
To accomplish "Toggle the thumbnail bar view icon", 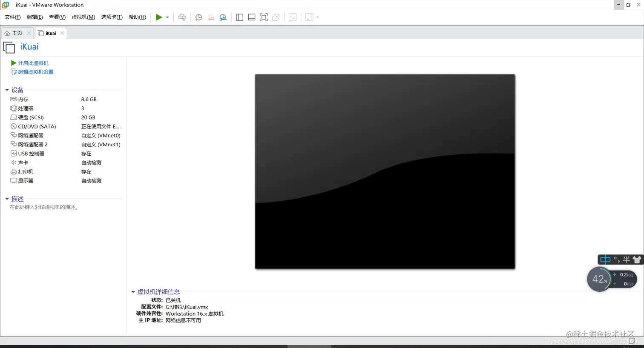I will click(x=252, y=17).
